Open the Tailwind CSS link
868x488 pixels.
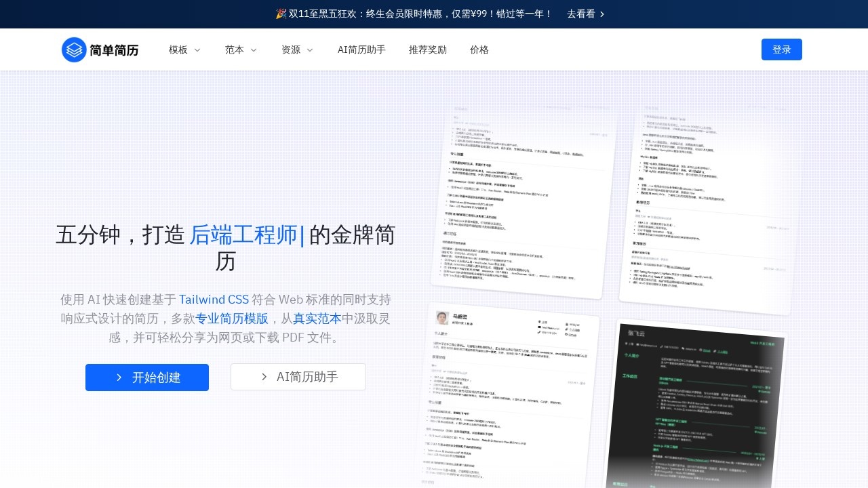(x=214, y=300)
